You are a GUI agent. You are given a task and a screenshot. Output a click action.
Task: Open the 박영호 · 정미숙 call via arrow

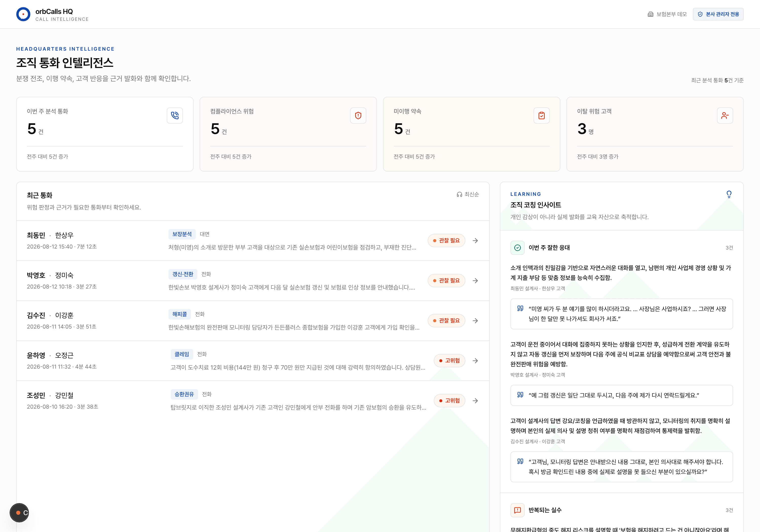(475, 281)
